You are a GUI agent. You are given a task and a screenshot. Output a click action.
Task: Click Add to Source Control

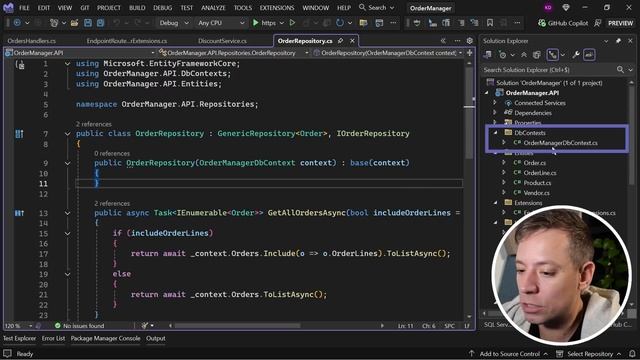tap(509, 353)
